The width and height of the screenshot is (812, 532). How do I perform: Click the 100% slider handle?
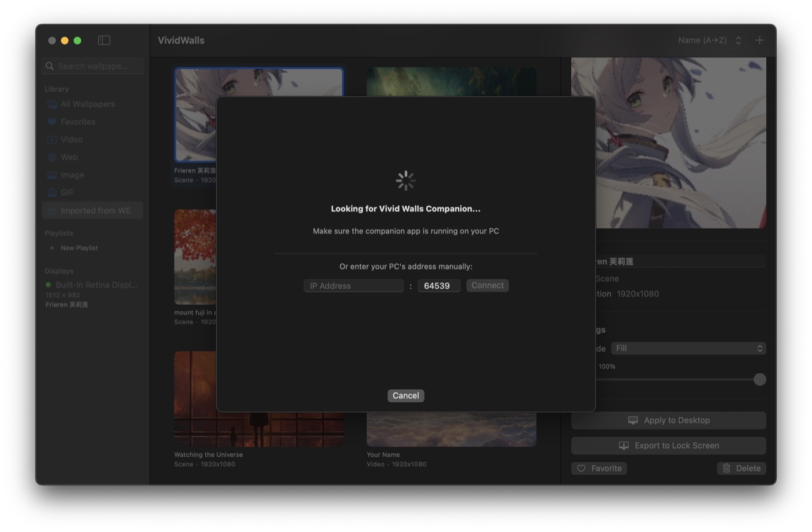point(759,380)
